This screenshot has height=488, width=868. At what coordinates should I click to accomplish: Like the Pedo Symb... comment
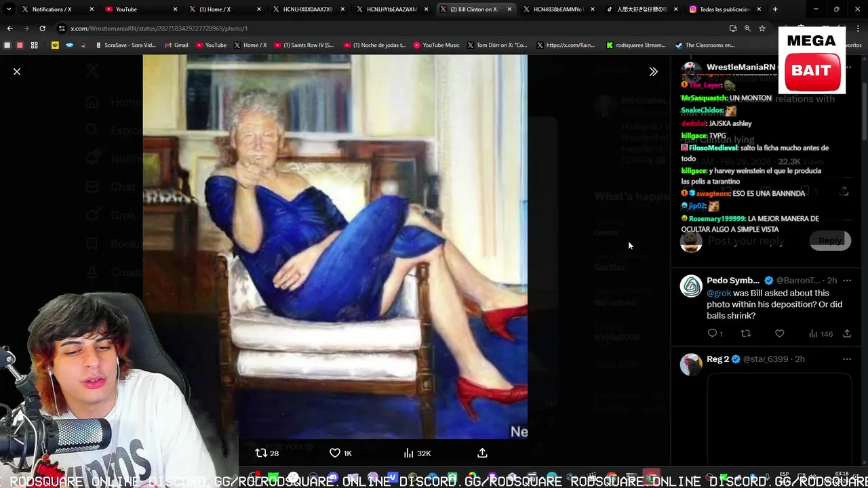pos(779,333)
